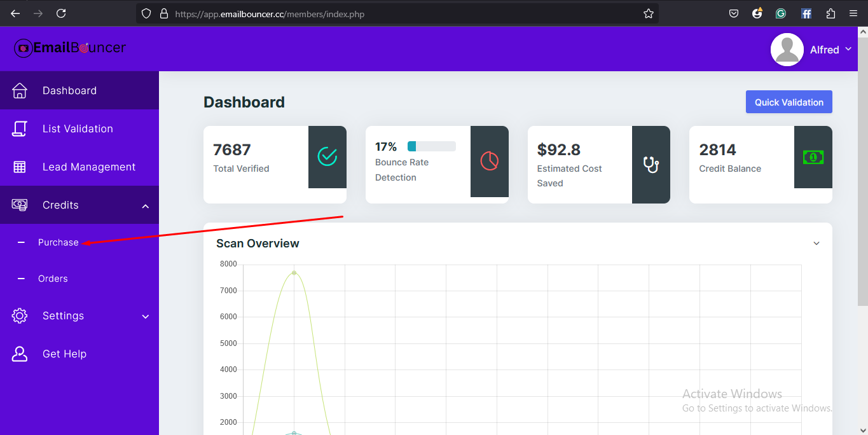Screen dimensions: 868x435
Task: Go to List Validation
Action: 79,128
